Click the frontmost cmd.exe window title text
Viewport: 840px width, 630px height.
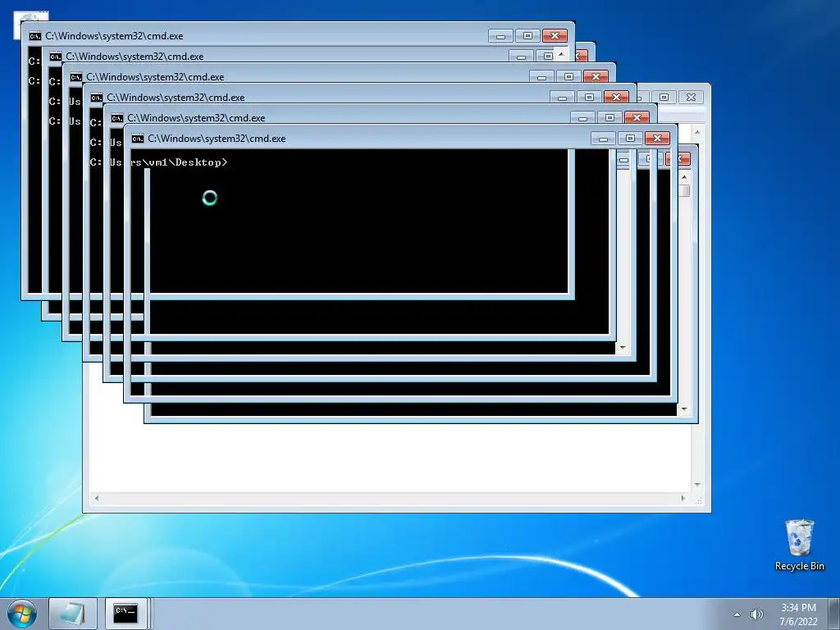click(217, 139)
